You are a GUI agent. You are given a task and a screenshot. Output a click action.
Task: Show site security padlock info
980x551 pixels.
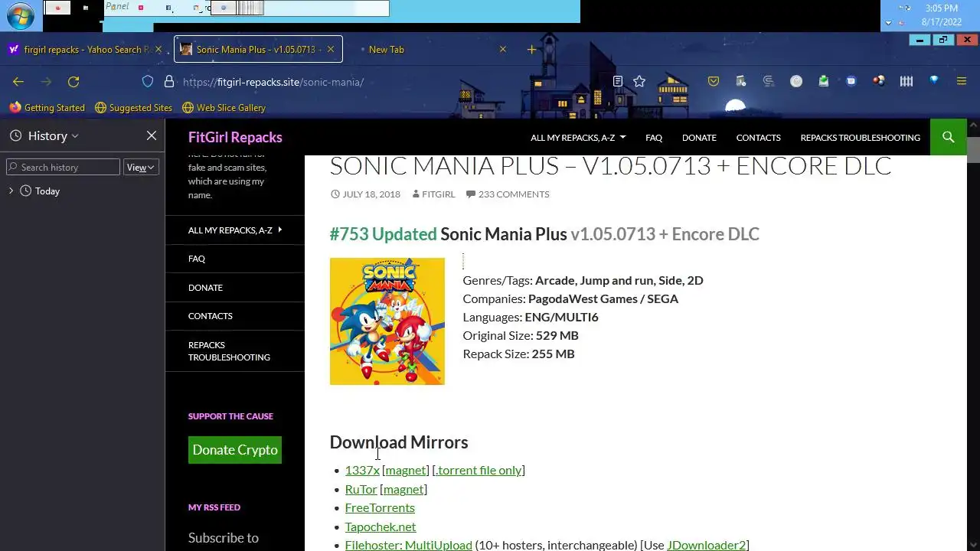point(169,82)
